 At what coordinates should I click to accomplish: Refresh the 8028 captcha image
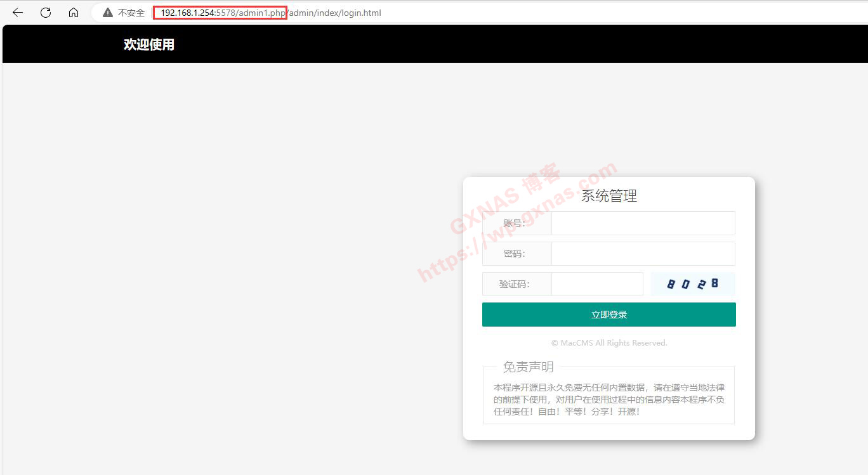click(693, 284)
